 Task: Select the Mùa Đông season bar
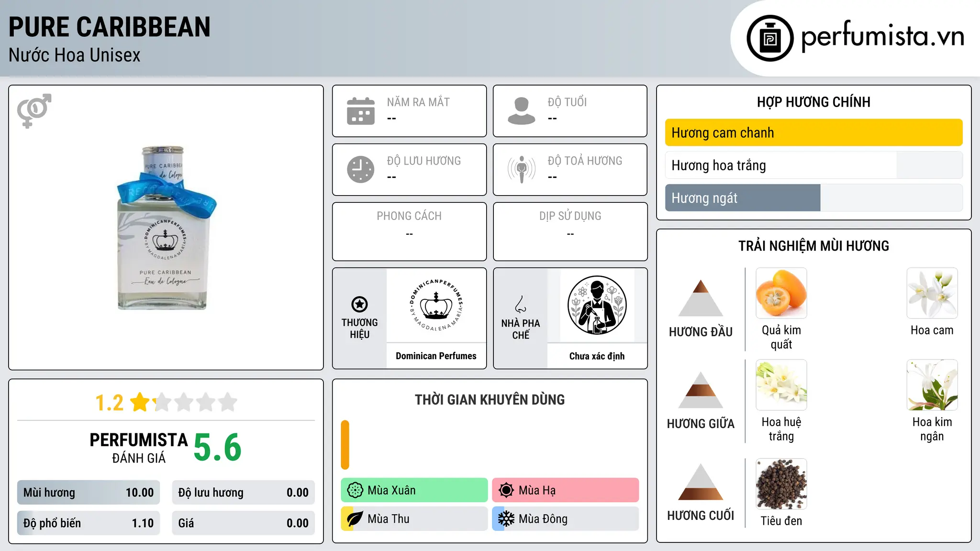coord(566,519)
